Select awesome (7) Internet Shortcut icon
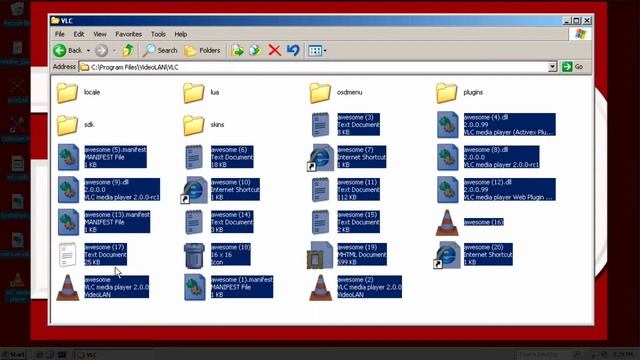The height and width of the screenshot is (360, 640). click(320, 157)
